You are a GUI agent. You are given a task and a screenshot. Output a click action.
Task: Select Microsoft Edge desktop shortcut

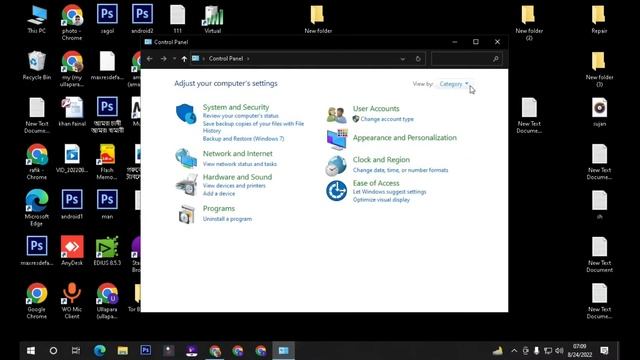[x=37, y=207]
